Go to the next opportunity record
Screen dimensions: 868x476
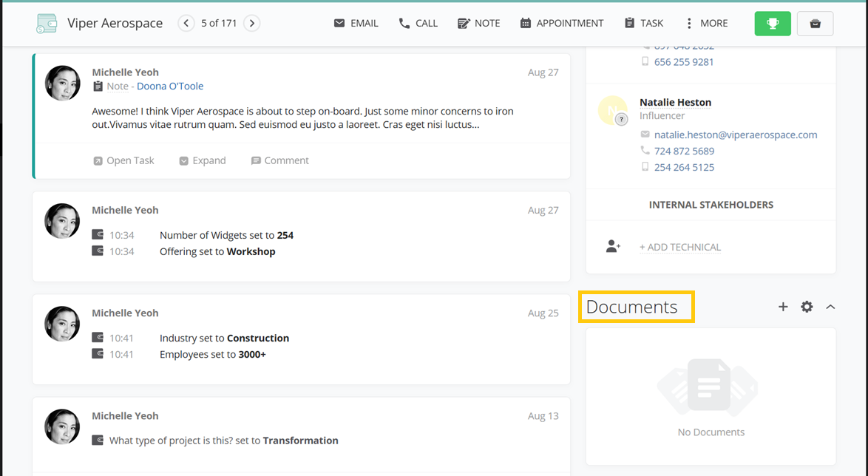tap(252, 24)
